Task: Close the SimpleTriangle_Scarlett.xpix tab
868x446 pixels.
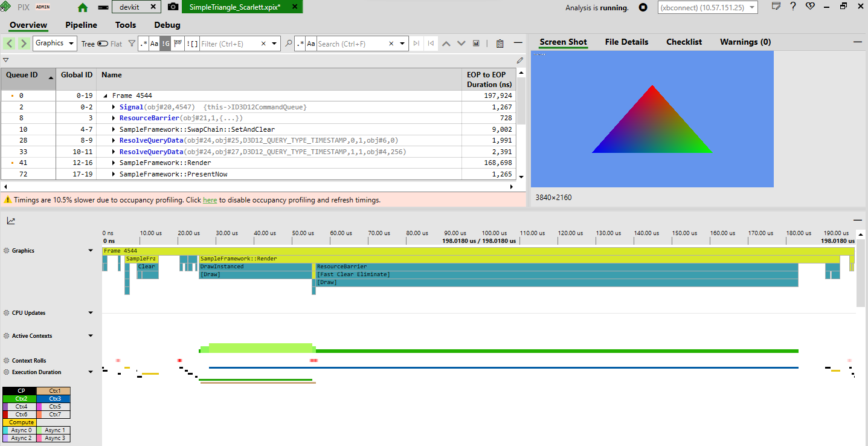Action: (295, 7)
